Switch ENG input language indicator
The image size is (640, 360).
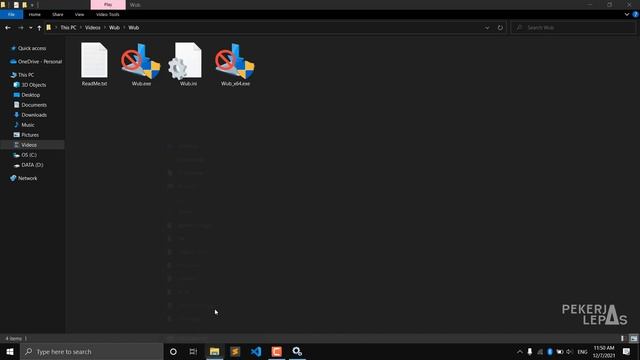tap(582, 351)
